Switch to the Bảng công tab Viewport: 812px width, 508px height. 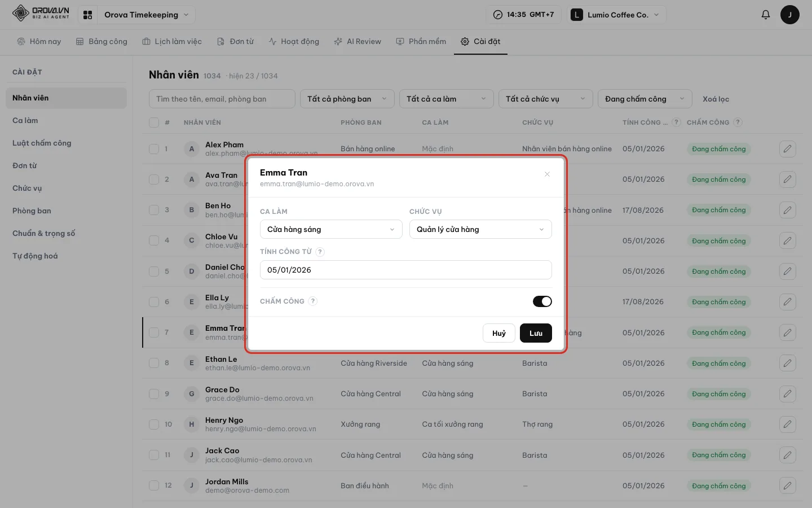pyautogui.click(x=101, y=42)
